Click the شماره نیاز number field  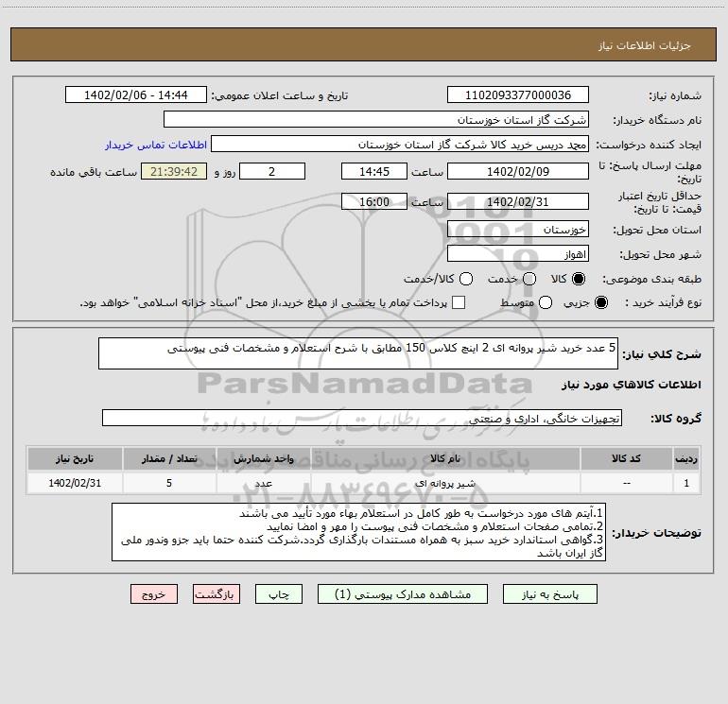518,94
